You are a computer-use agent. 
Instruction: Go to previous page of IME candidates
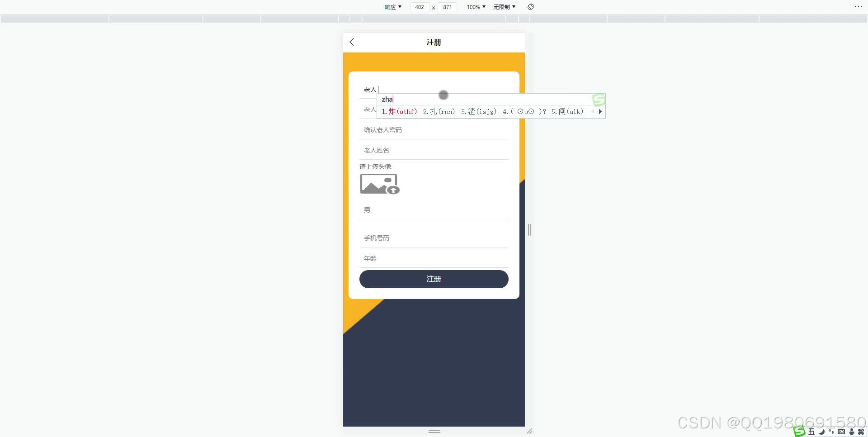click(x=593, y=111)
